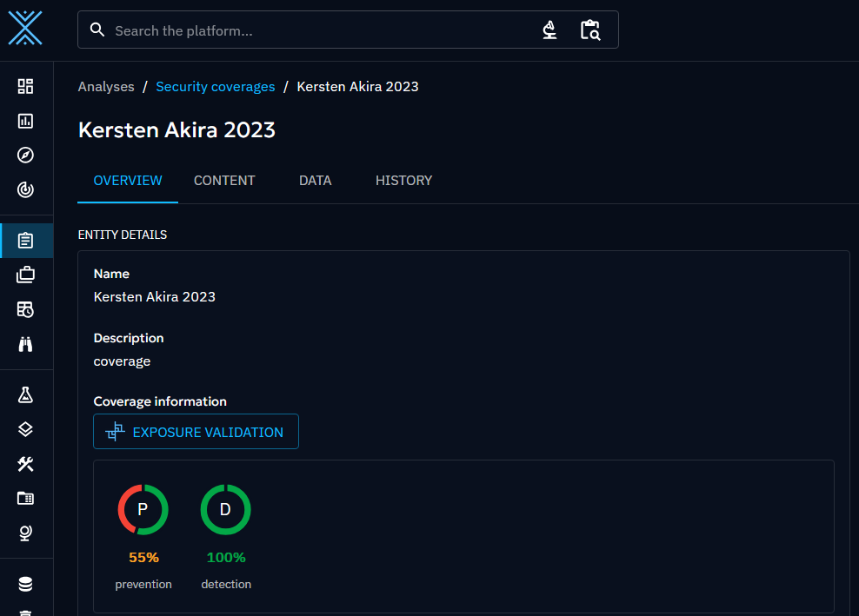Open the compass icon in sidebar
Image resolution: width=859 pixels, height=616 pixels.
pyautogui.click(x=25, y=156)
